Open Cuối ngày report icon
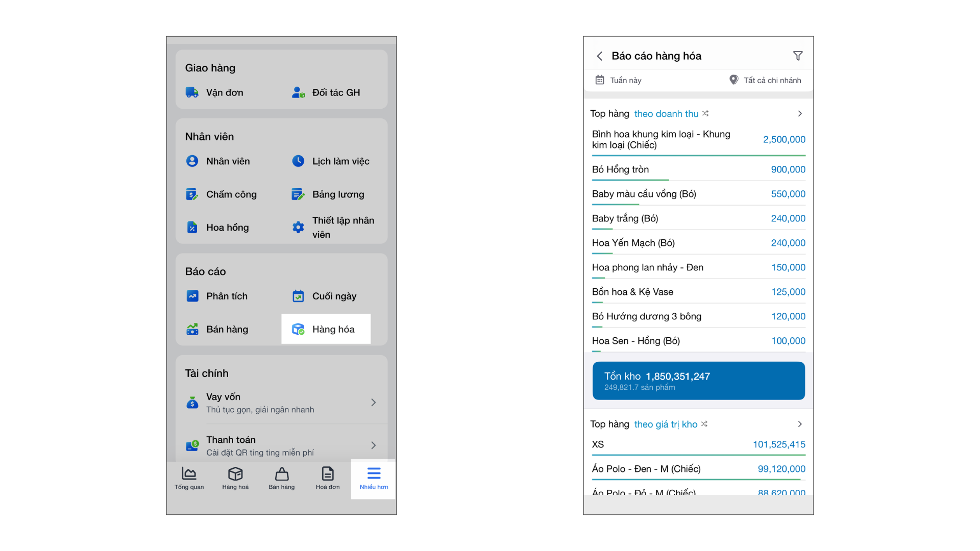The height and width of the screenshot is (551, 980). pyautogui.click(x=298, y=296)
